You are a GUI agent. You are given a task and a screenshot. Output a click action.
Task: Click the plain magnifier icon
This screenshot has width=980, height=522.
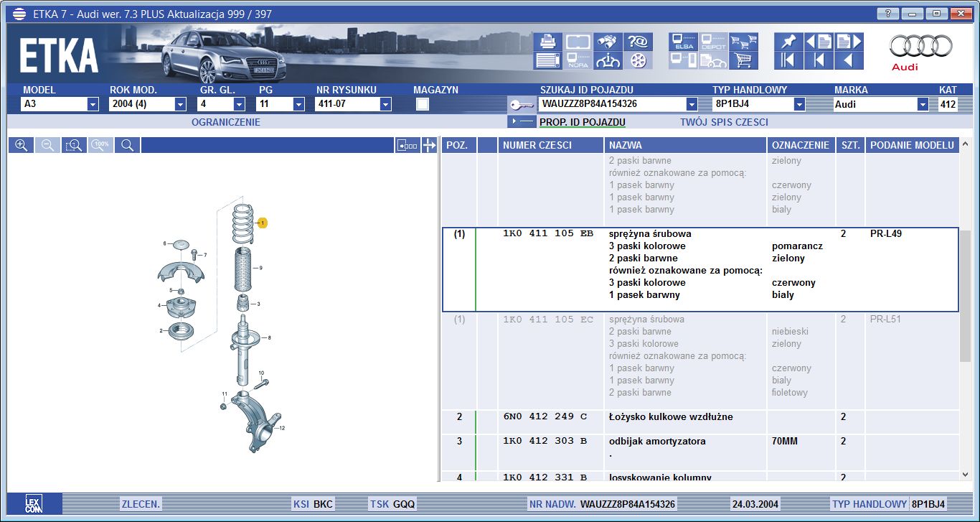point(127,145)
